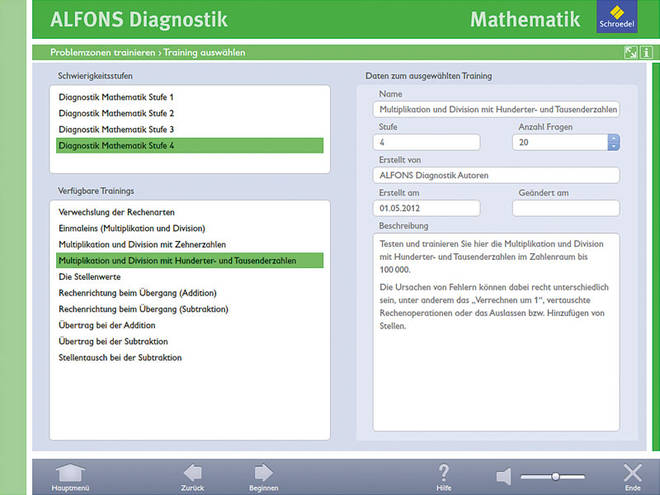Image resolution: width=660 pixels, height=495 pixels.
Task: Select Diagnostik Mathematik Stufe 1
Action: [x=190, y=97]
